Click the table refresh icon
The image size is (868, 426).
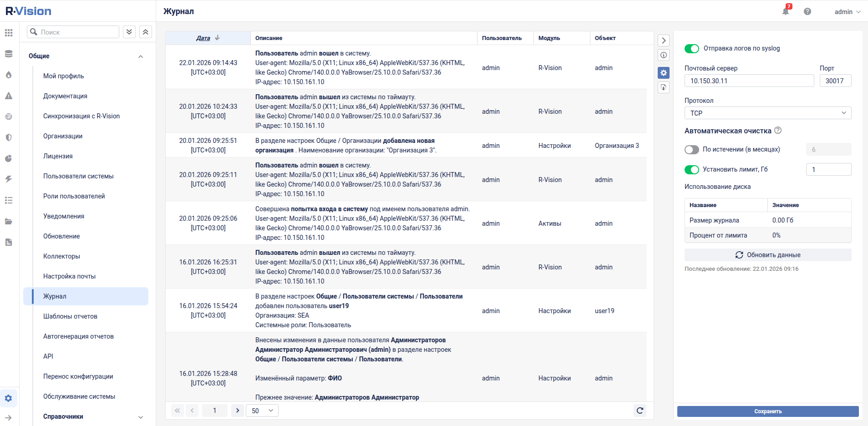(x=640, y=411)
